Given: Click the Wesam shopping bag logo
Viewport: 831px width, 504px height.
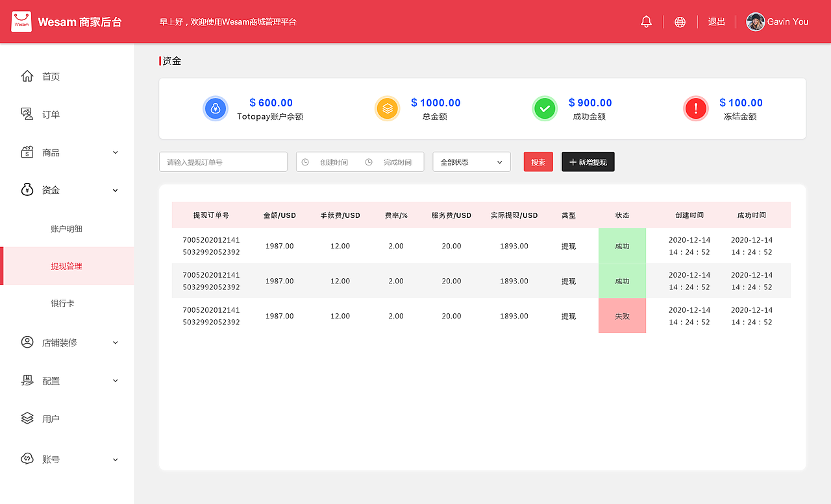Looking at the screenshot, I should 21,21.
